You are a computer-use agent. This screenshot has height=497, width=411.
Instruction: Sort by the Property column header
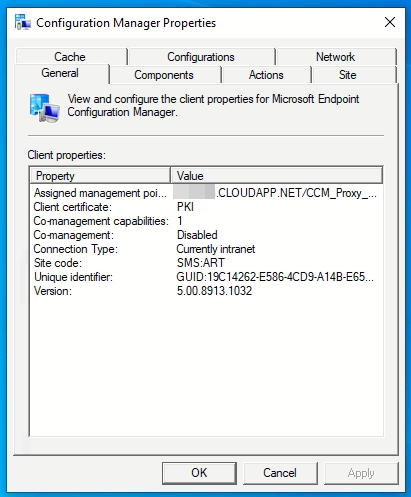click(100, 176)
